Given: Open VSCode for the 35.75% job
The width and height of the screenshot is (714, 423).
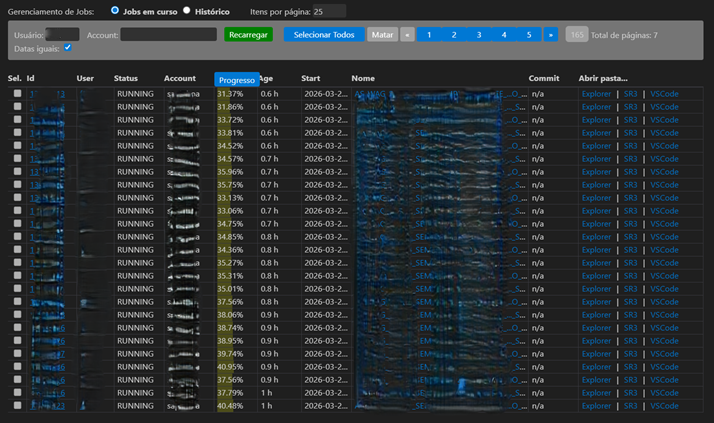Looking at the screenshot, I should pyautogui.click(x=664, y=185).
